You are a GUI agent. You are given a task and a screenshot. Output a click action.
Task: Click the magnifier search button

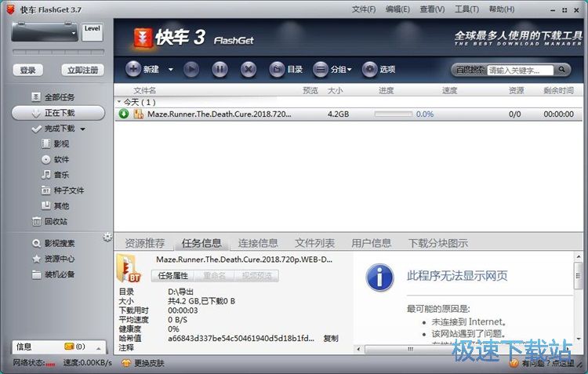562,70
